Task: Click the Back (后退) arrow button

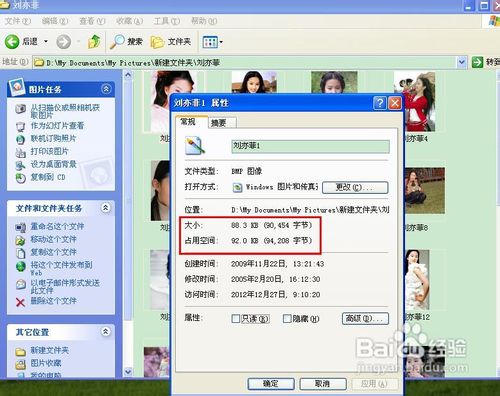Action: pos(12,42)
